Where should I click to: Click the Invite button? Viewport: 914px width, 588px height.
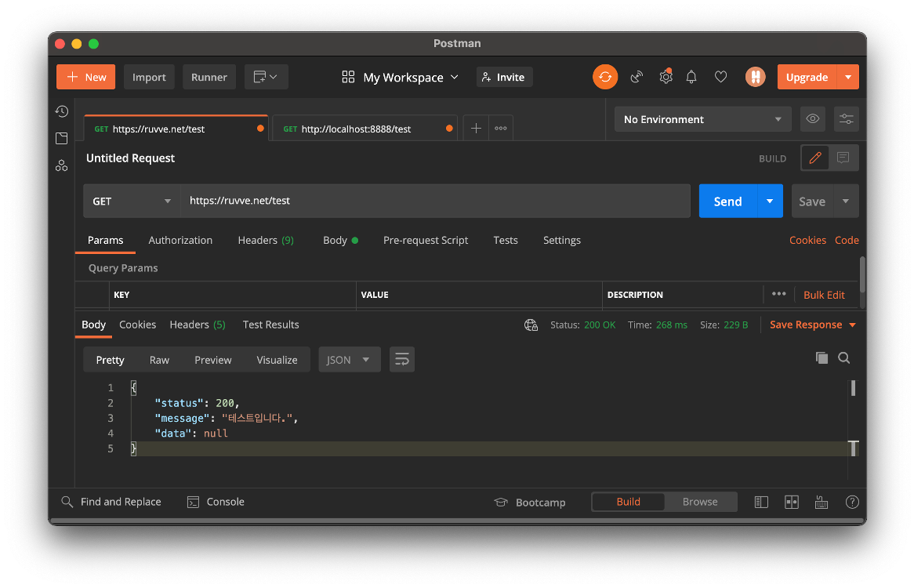(x=504, y=77)
